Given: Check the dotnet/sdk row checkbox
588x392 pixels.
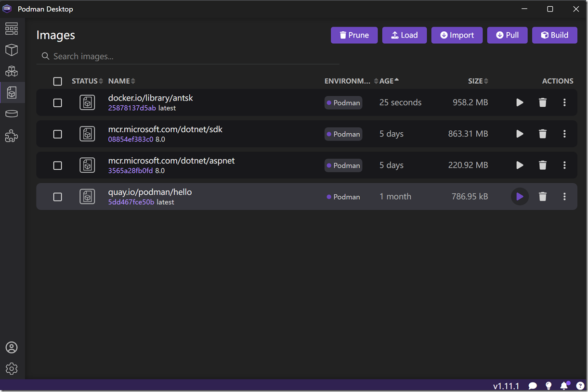Looking at the screenshot, I should click(x=57, y=134).
